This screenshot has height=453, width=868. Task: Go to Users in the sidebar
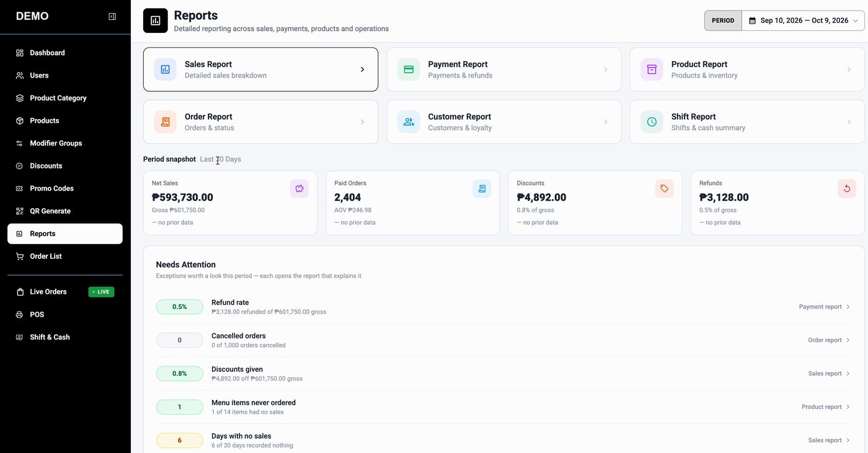point(65,76)
